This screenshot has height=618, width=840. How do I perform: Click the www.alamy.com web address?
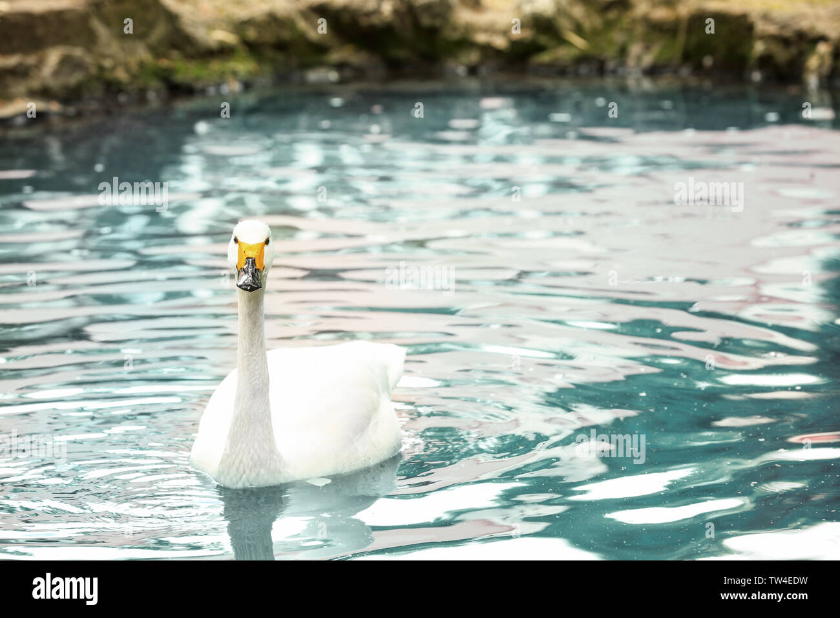(765, 598)
